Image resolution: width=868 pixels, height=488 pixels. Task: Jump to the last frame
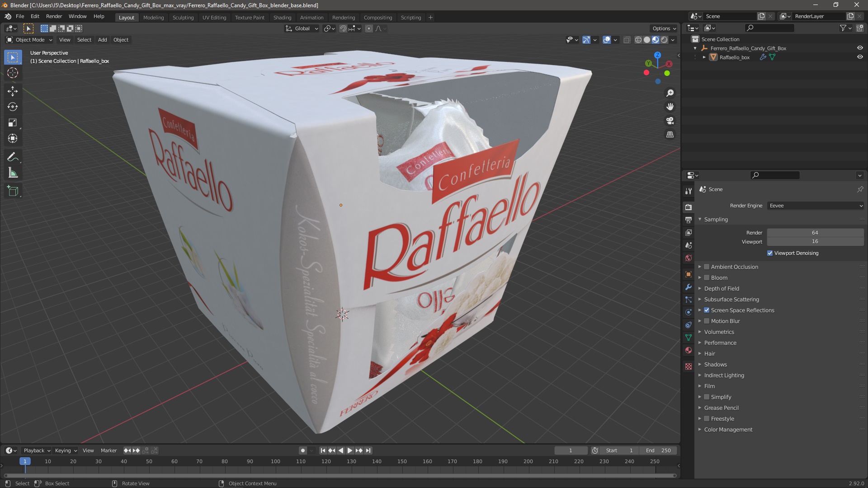click(368, 450)
